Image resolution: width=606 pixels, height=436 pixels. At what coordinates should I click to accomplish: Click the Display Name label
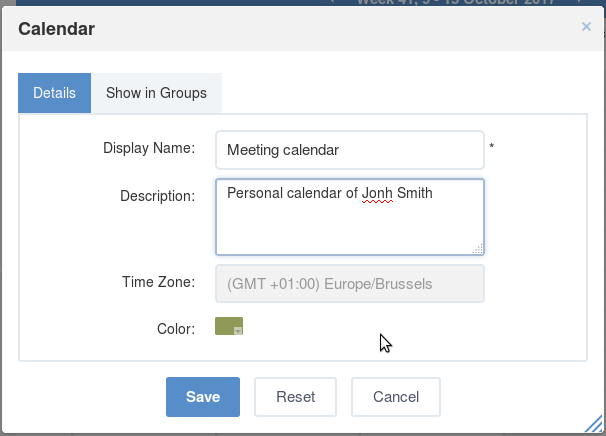click(149, 148)
